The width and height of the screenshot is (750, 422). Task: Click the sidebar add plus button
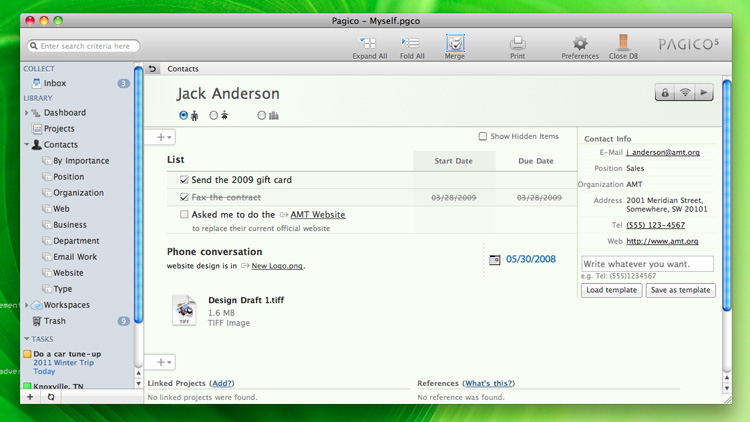30,397
